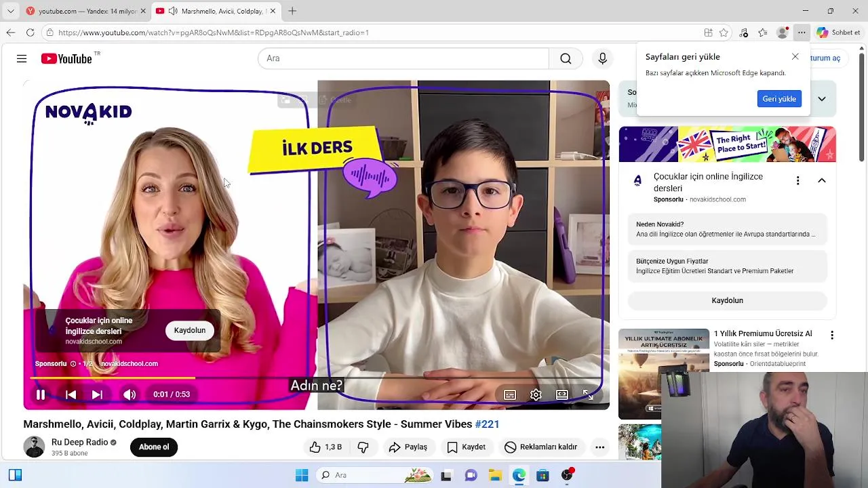The width and height of the screenshot is (868, 488).
Task: Enter fullscreen mode
Action: click(x=588, y=395)
